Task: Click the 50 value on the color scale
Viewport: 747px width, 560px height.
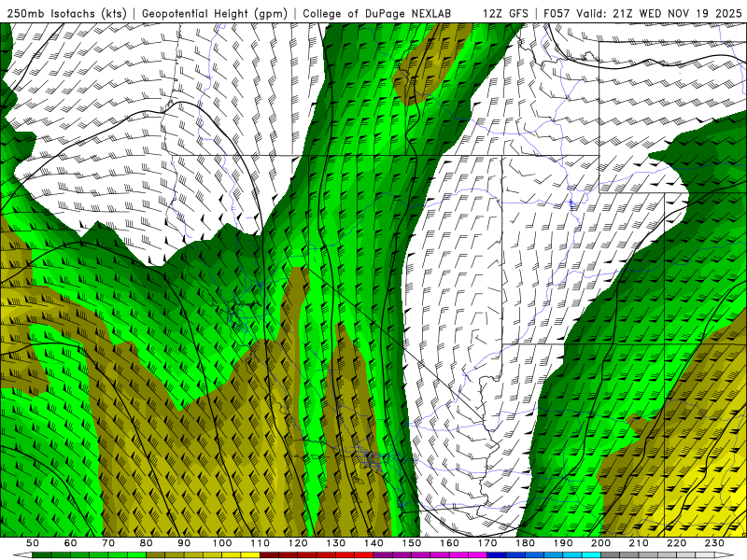Action: pos(33,543)
